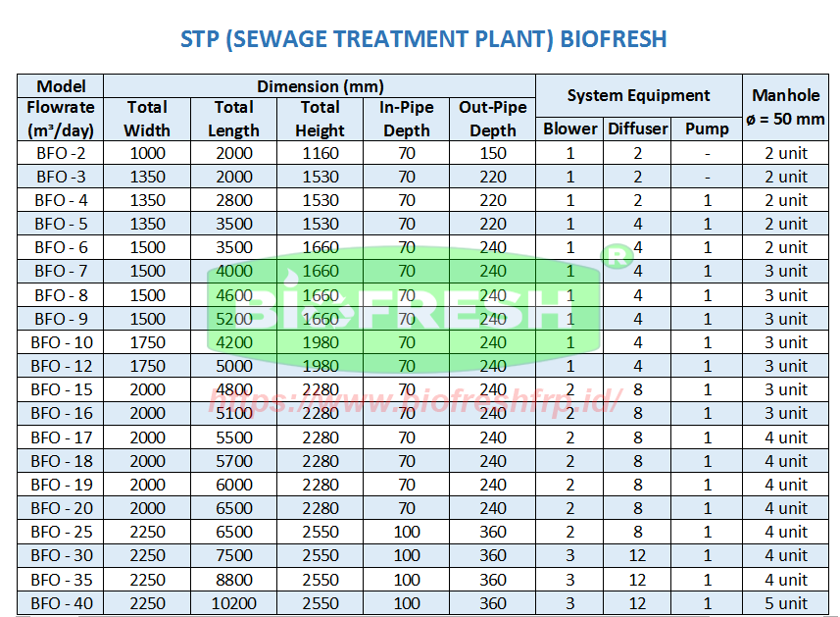Select the 'Diffuser' column header

[x=637, y=129]
